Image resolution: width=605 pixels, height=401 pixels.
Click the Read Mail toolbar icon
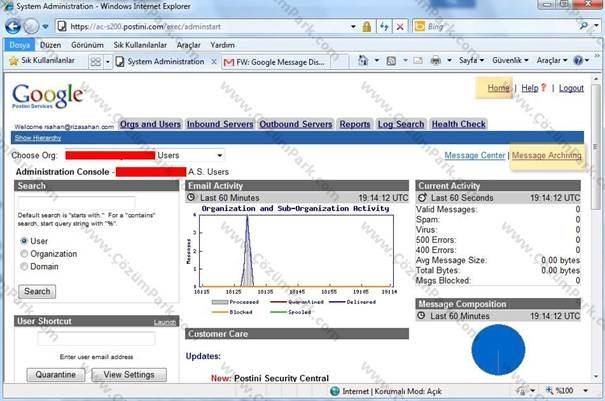[x=418, y=61]
